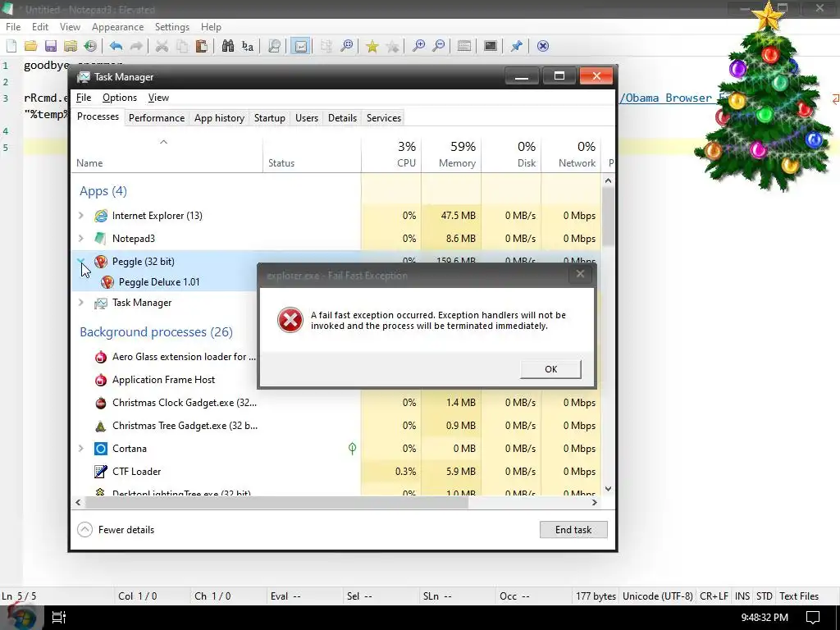Screen dimensions: 840x630
Task: Click the command console icon in Notepad3 toolbar
Action: point(491,46)
